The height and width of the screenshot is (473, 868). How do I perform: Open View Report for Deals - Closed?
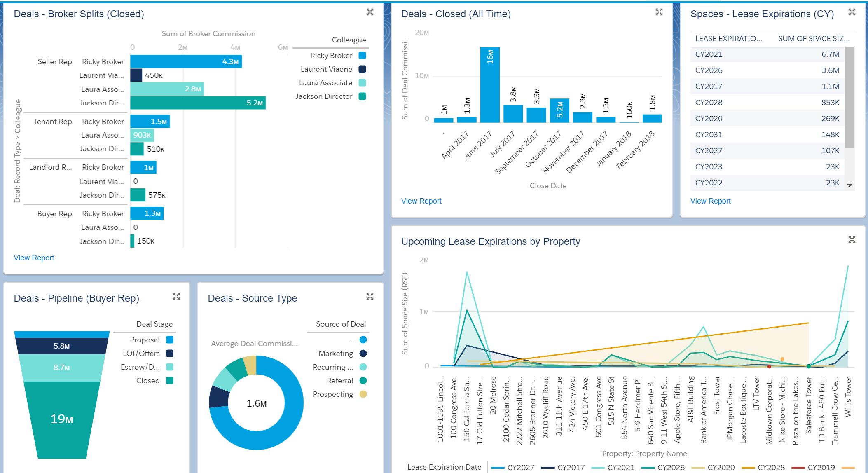click(x=421, y=201)
